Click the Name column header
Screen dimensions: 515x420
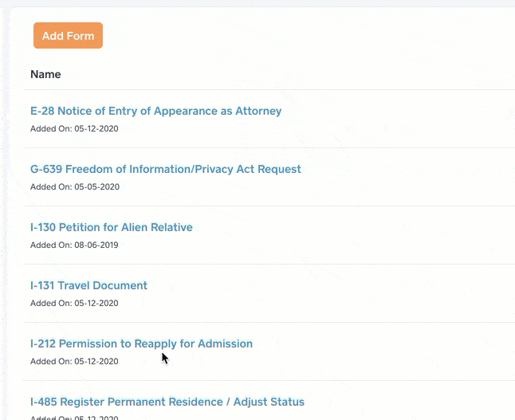(x=45, y=74)
